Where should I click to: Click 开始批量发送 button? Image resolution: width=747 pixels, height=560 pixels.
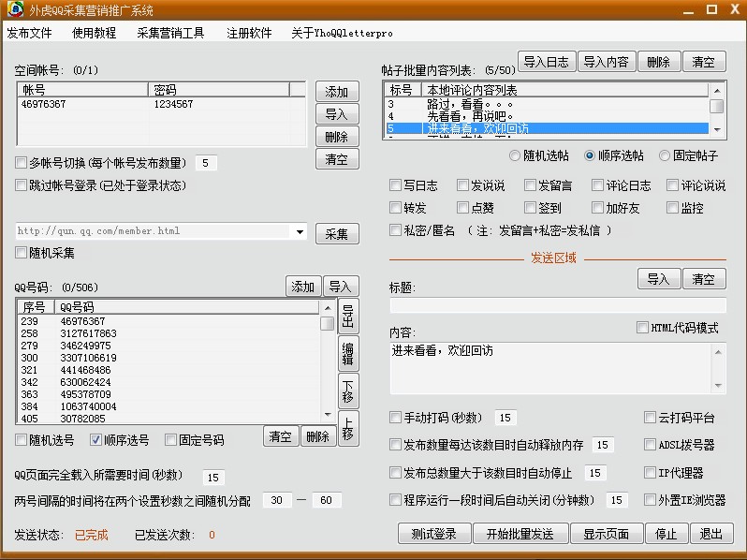pos(520,534)
